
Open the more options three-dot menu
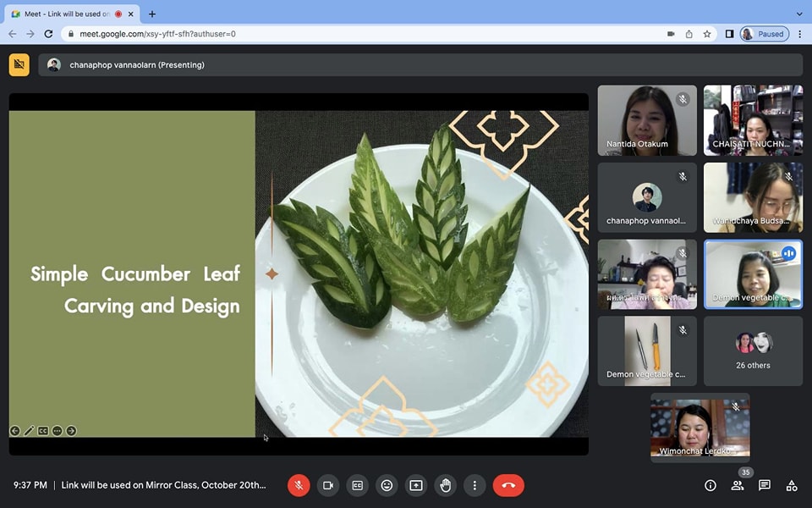click(x=475, y=485)
